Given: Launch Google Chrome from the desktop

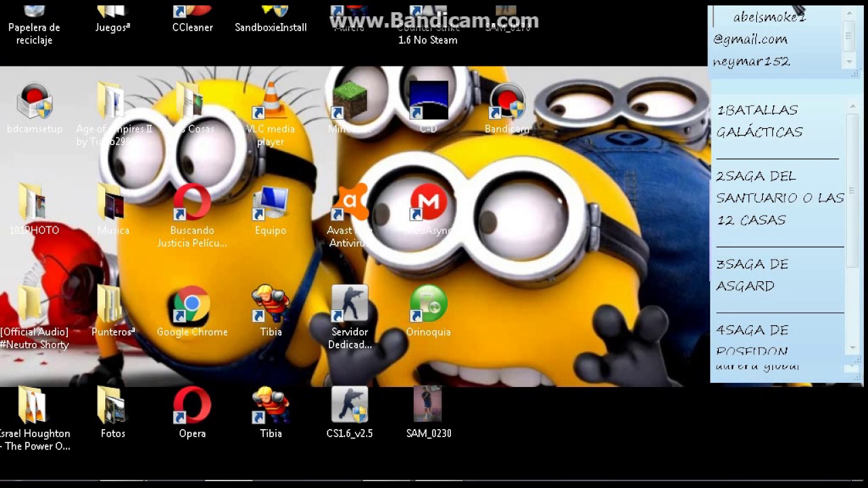Looking at the screenshot, I should click(x=192, y=312).
